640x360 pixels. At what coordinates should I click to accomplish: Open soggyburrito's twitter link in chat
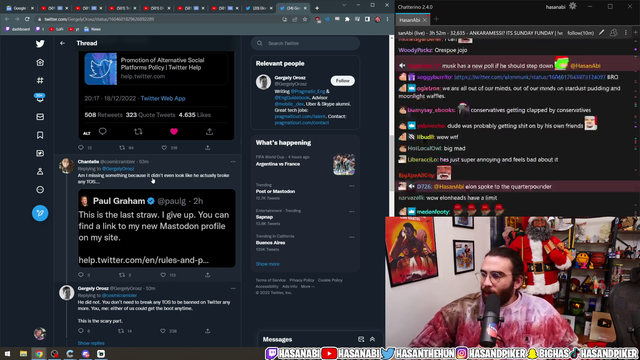point(530,77)
